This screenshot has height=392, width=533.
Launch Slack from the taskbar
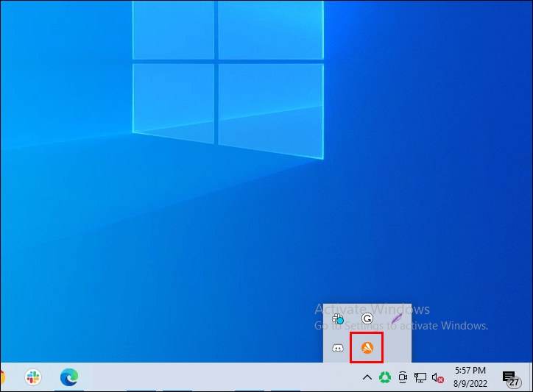pos(33,377)
